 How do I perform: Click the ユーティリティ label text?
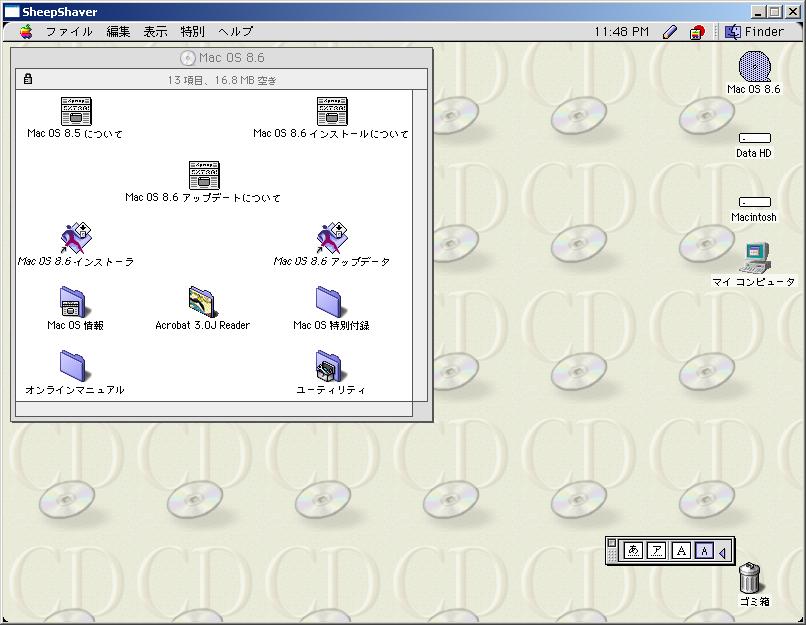pyautogui.click(x=331, y=390)
